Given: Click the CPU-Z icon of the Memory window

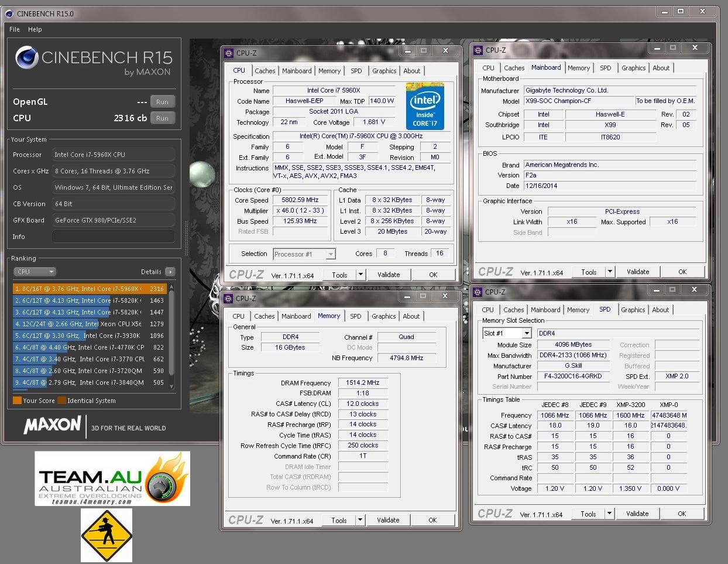Looking at the screenshot, I should point(229,298).
